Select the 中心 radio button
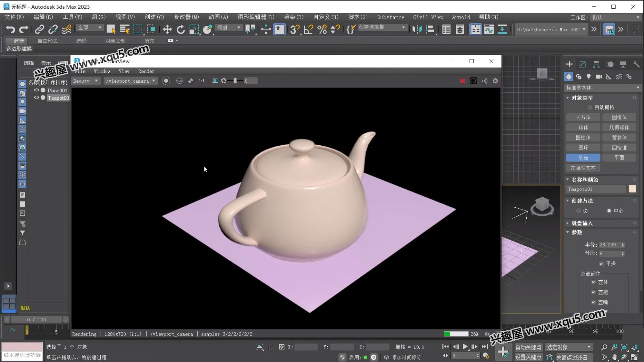This screenshot has width=644, height=362. (x=609, y=211)
